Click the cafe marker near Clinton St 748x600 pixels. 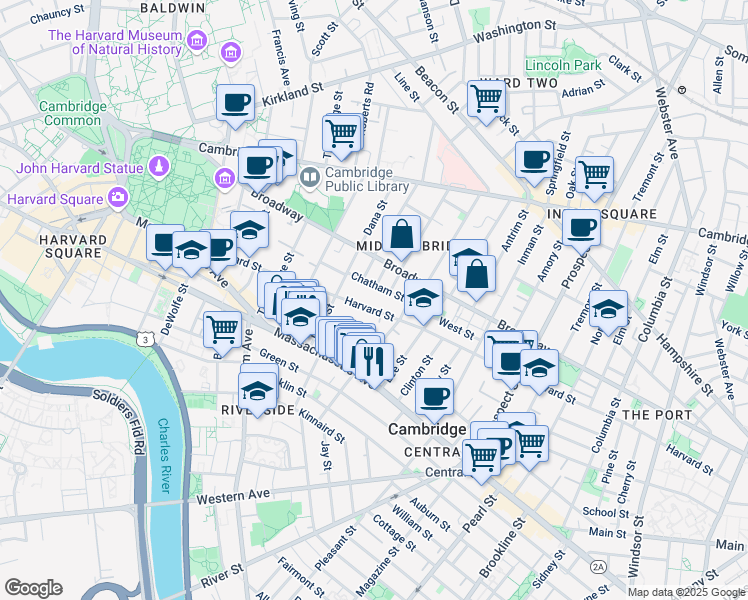(x=434, y=400)
